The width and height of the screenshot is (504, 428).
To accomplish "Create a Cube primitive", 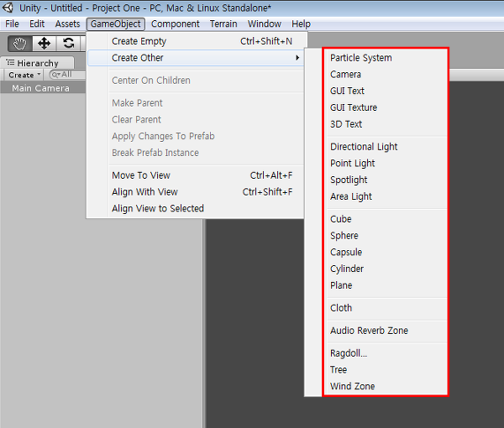I will tap(385, 219).
